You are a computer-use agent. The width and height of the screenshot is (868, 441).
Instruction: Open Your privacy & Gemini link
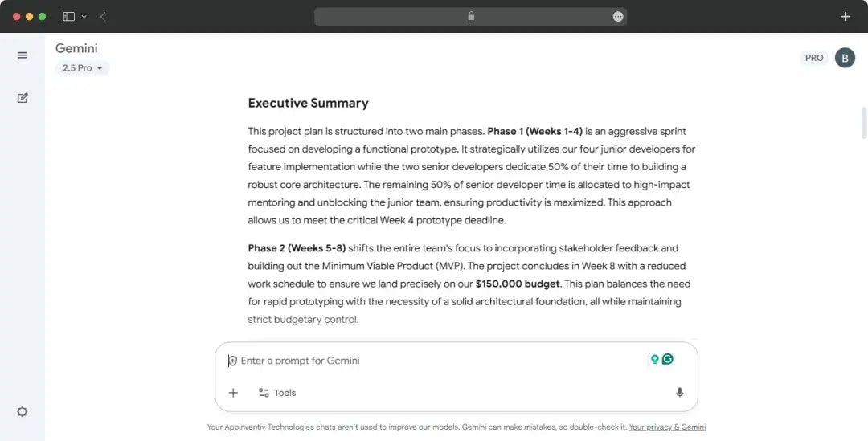click(667, 427)
